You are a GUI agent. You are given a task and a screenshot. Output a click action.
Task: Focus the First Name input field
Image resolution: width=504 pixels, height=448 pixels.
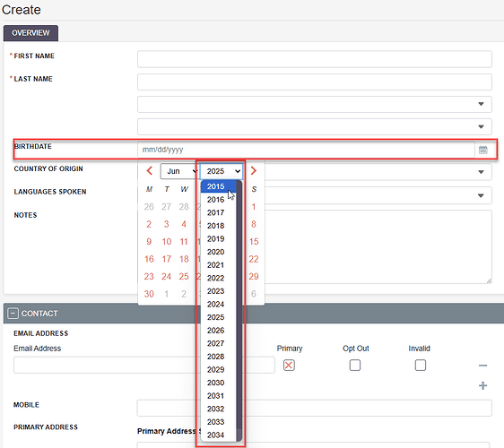[x=315, y=59]
